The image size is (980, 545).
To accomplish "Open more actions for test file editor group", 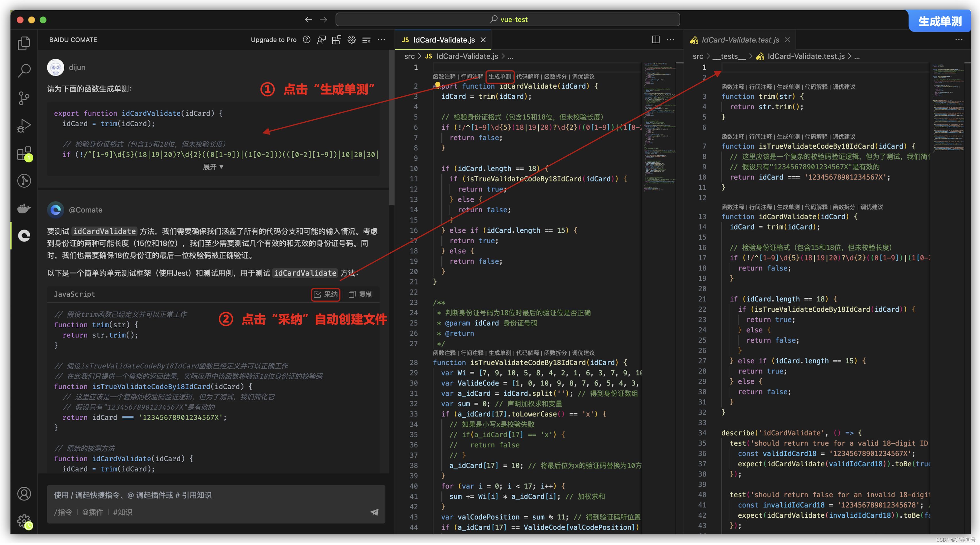I will [x=959, y=40].
